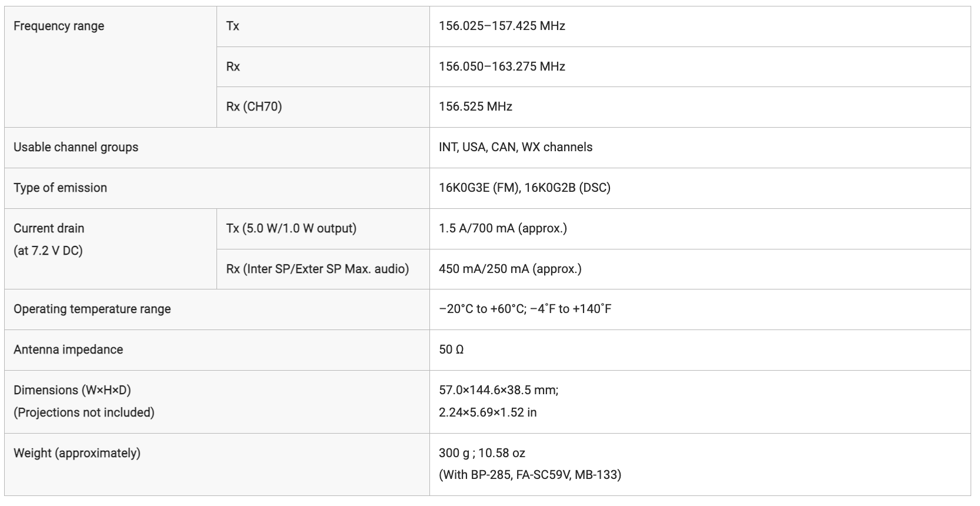
Task: Select the 300 g ; 10.58 oz weight value
Action: coord(482,453)
